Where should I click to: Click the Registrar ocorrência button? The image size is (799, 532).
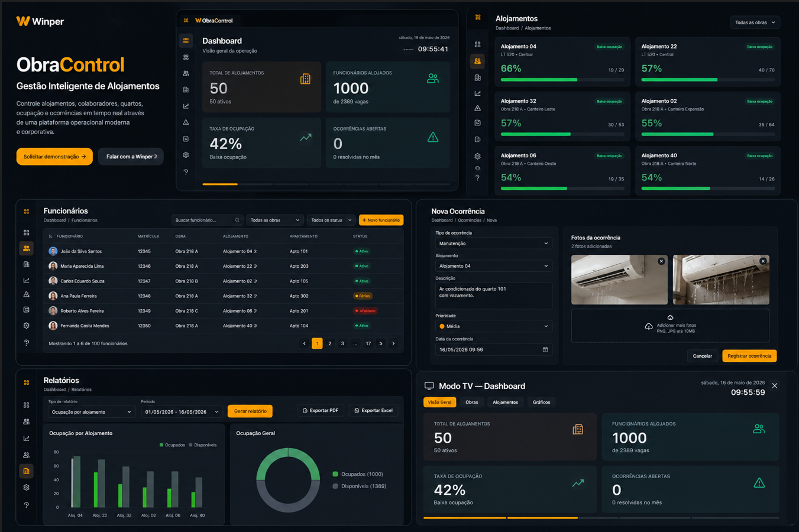tap(749, 356)
